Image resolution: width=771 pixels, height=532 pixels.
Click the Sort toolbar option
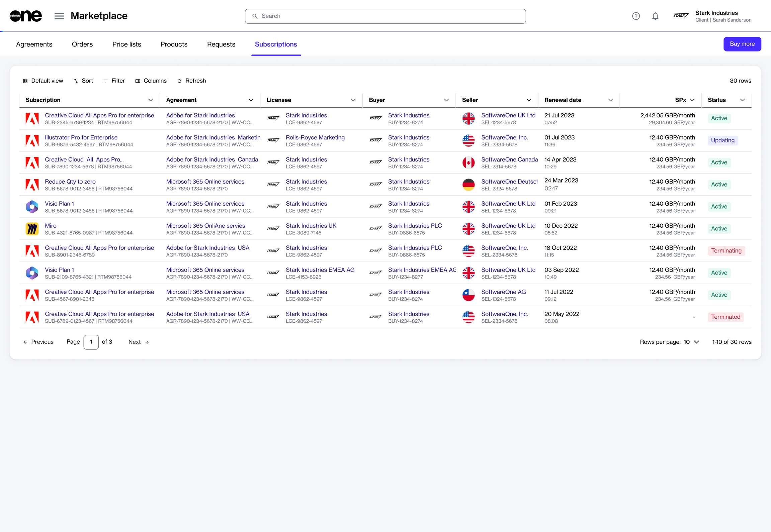point(83,81)
